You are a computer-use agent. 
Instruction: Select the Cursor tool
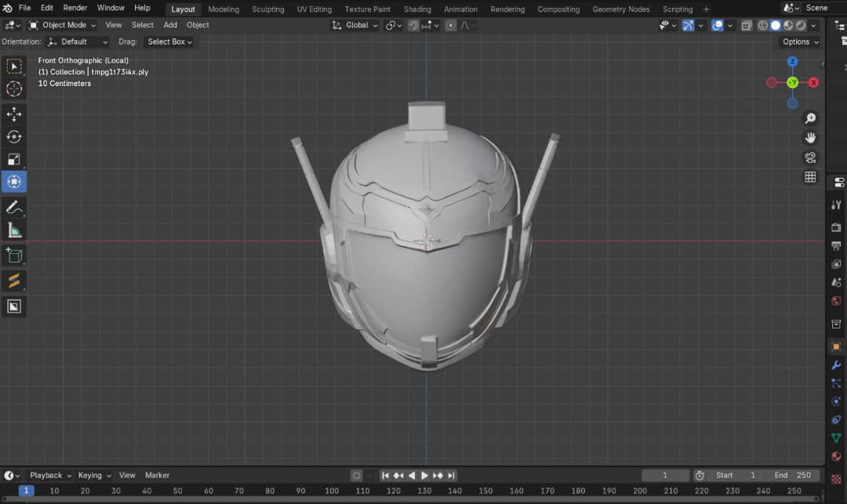tap(14, 89)
